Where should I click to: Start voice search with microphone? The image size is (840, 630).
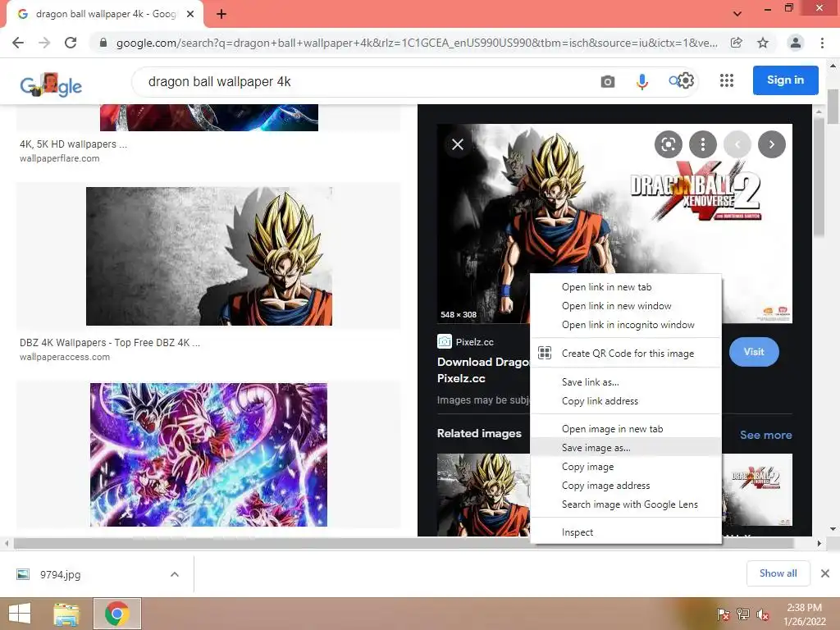(641, 81)
